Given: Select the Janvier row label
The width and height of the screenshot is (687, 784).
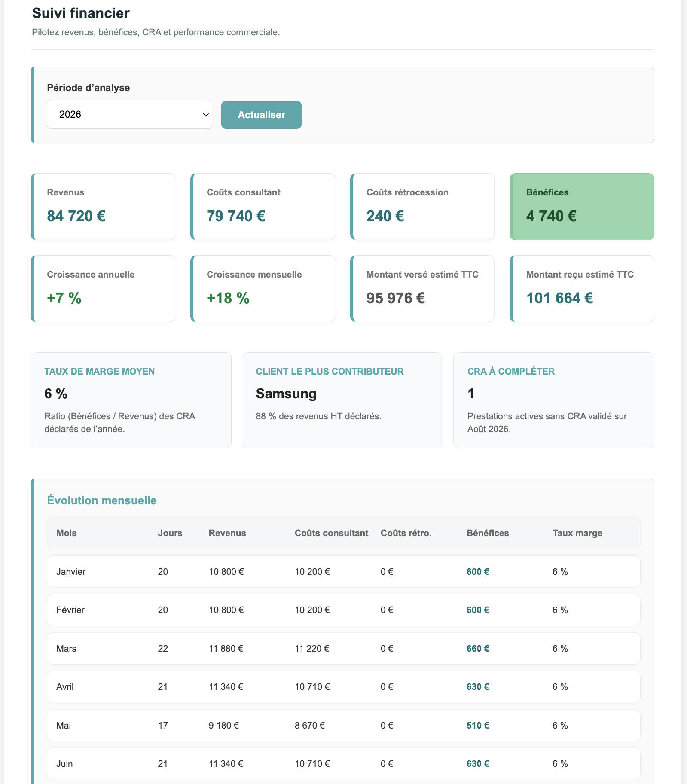Looking at the screenshot, I should tap(71, 572).
